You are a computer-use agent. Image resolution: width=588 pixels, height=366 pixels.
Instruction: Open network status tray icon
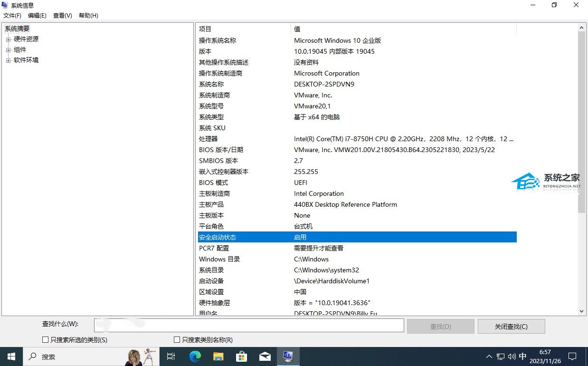click(x=501, y=356)
